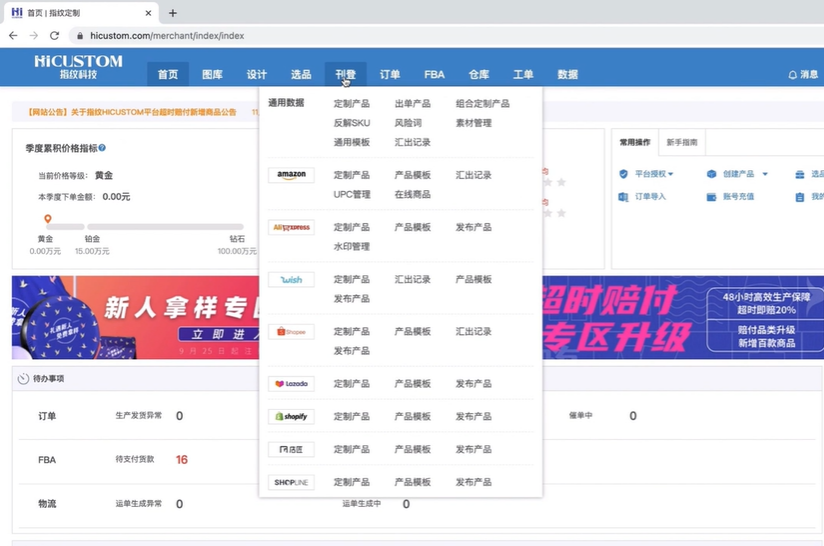Click the 创建产品 cube icon
Image resolution: width=824 pixels, height=546 pixels.
click(712, 174)
